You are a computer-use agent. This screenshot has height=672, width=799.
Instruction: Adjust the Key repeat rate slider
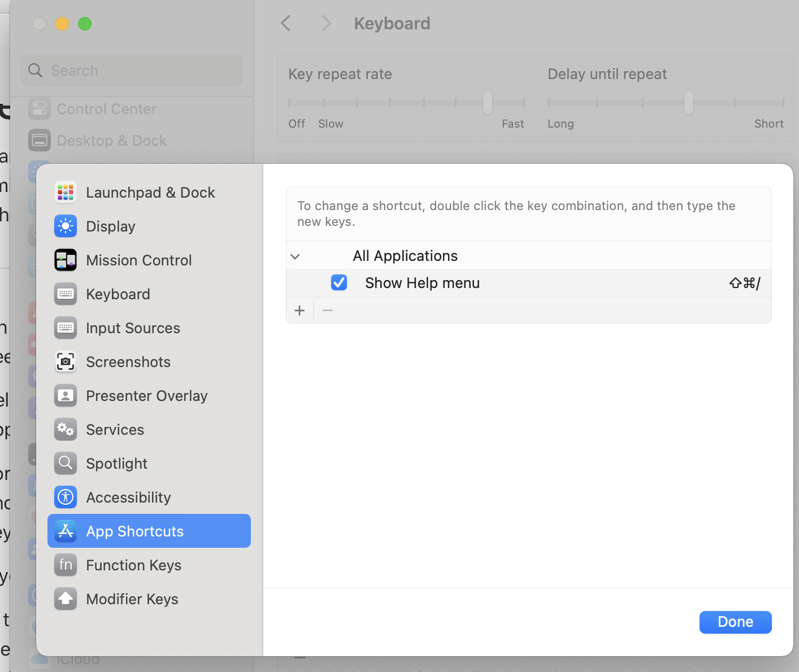point(488,103)
